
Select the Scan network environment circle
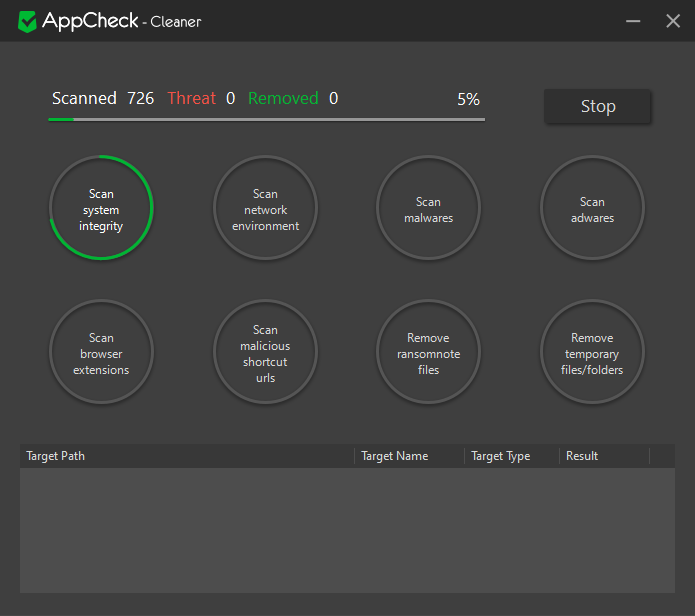coord(265,207)
